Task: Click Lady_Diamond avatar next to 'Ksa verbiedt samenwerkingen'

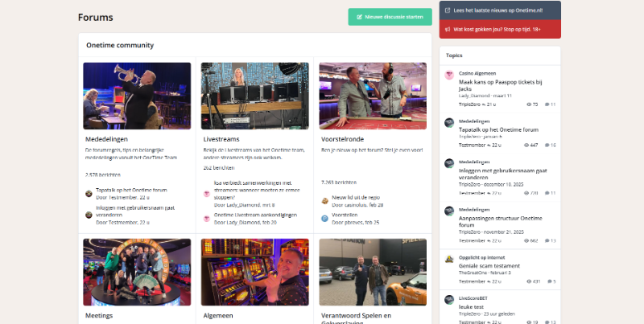Action: [x=207, y=194]
